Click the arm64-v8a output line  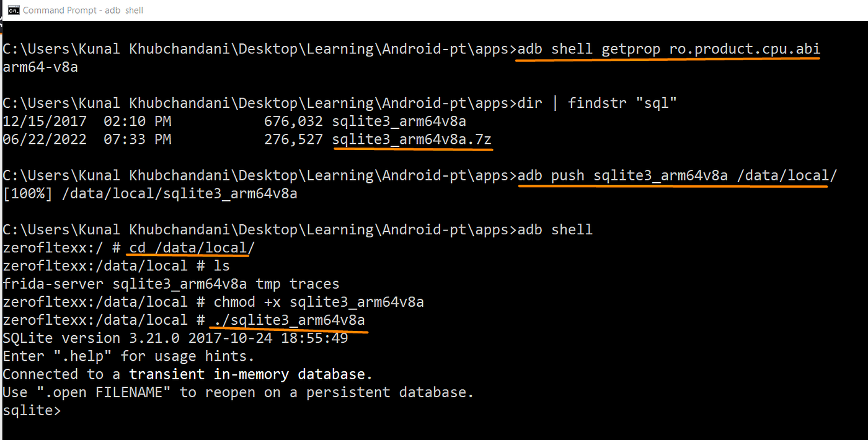[40, 67]
